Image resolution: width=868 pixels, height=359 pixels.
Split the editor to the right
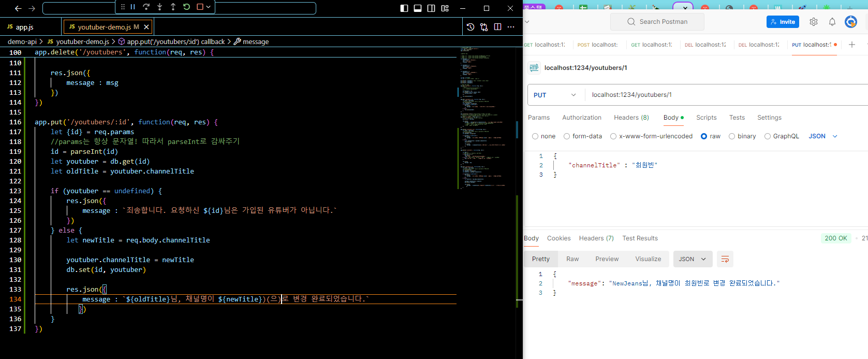(x=497, y=27)
